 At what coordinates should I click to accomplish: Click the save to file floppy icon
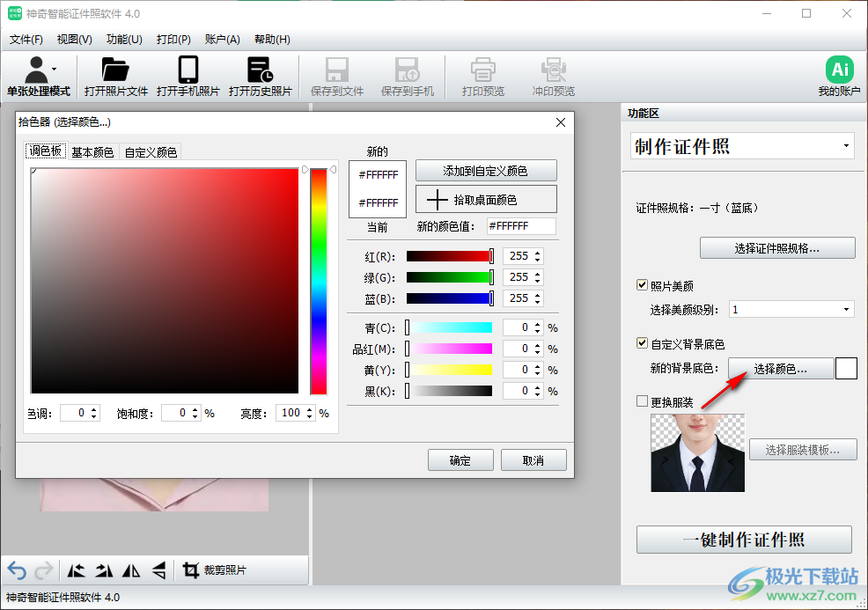(336, 70)
